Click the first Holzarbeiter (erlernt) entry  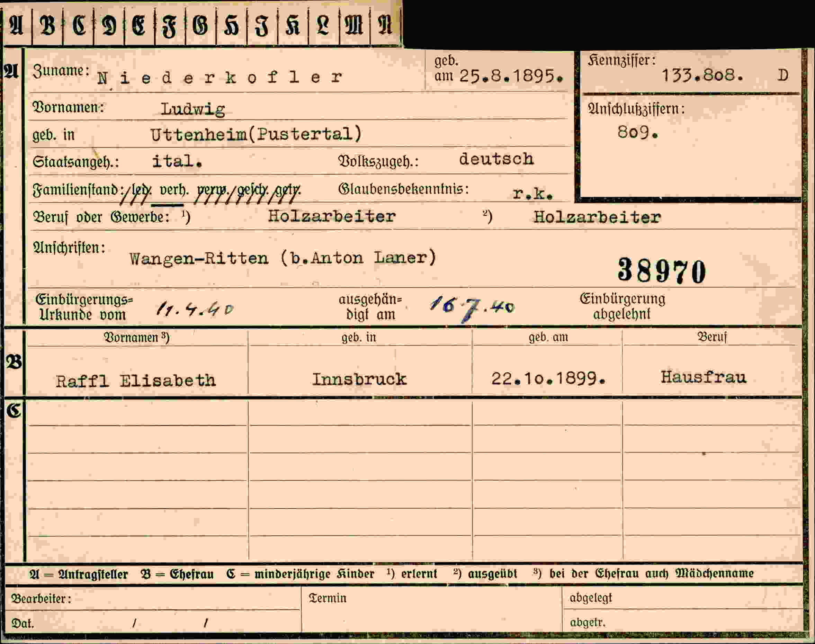(332, 216)
